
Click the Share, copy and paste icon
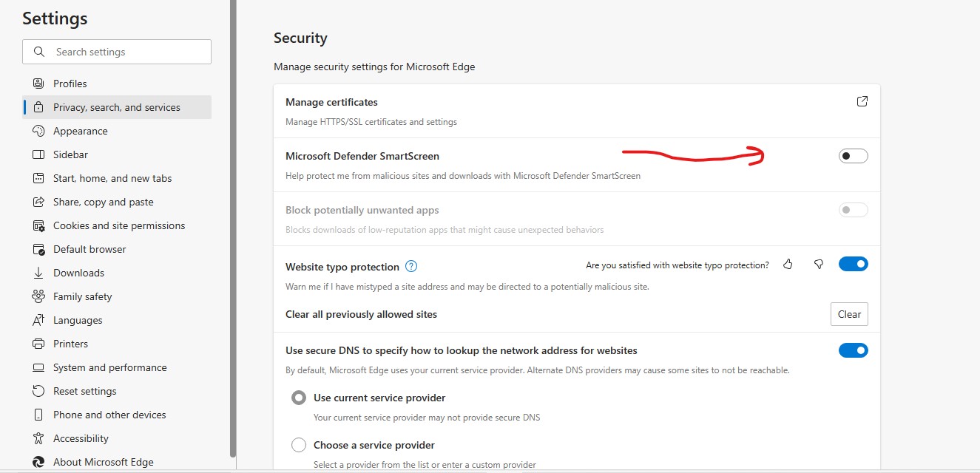tap(38, 202)
